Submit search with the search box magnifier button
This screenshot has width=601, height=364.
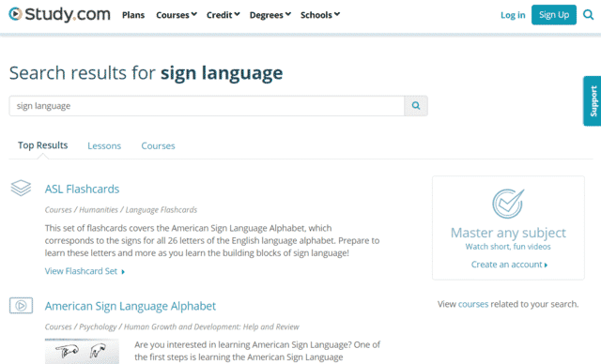click(416, 106)
